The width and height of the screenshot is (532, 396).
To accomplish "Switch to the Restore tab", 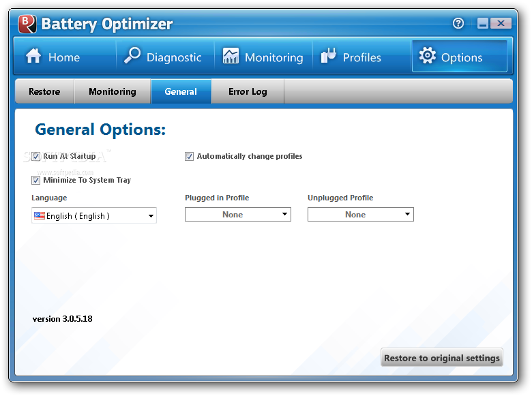I will click(44, 91).
